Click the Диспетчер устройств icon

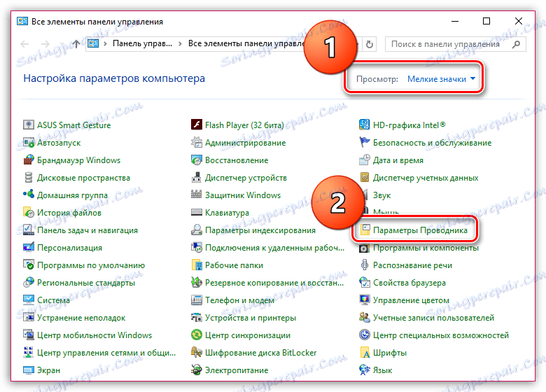point(197,178)
